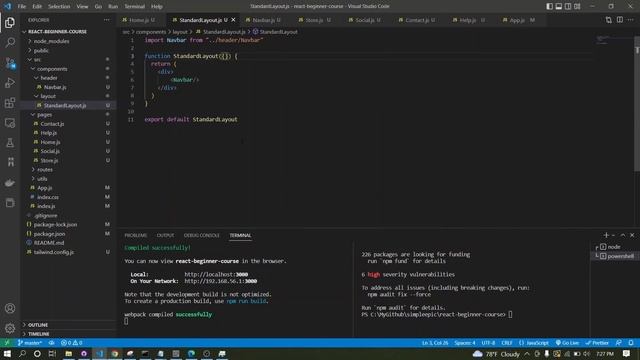Close the StandardLayout.js tab

[x=233, y=20]
